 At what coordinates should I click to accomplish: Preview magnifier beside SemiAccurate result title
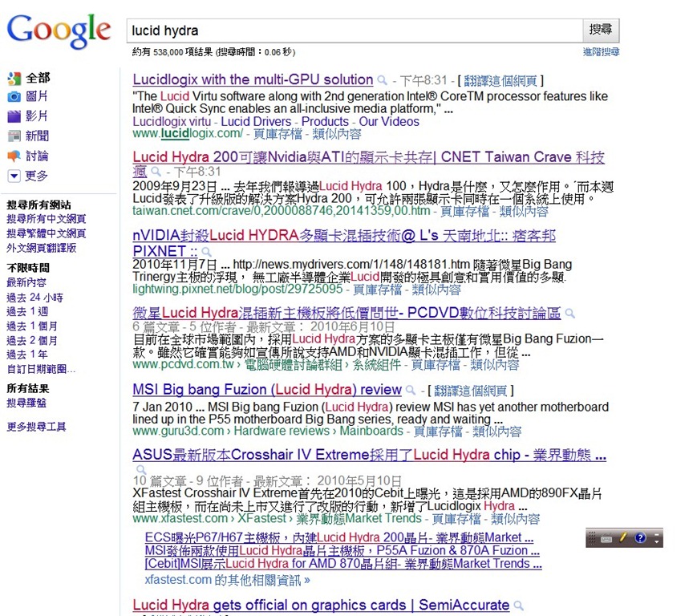tap(518, 606)
